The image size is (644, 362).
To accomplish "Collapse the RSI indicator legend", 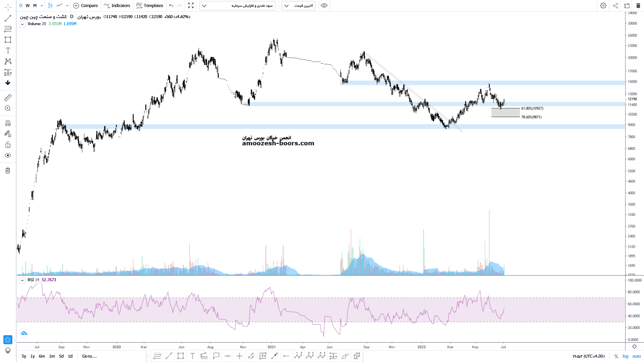I will [x=22, y=280].
